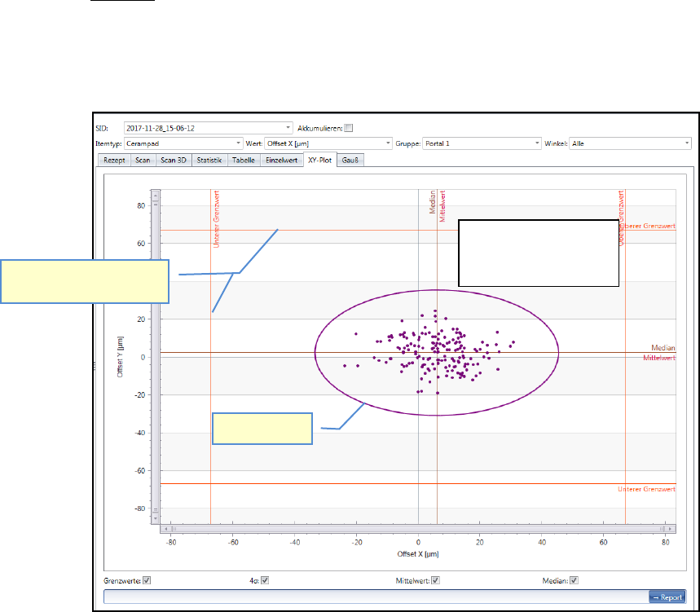The width and height of the screenshot is (700, 612).
Task: Open the Gauß tab
Action: [x=351, y=161]
